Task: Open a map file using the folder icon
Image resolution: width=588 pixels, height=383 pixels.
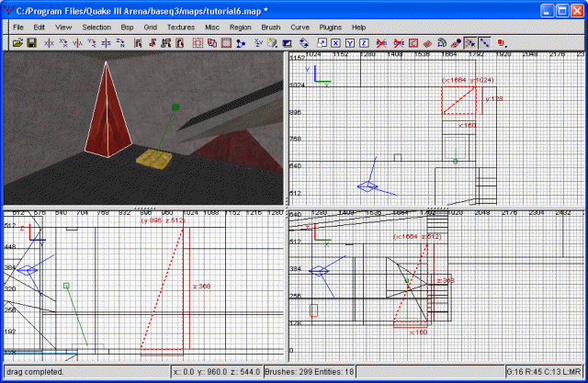Action: pyautogui.click(x=17, y=43)
